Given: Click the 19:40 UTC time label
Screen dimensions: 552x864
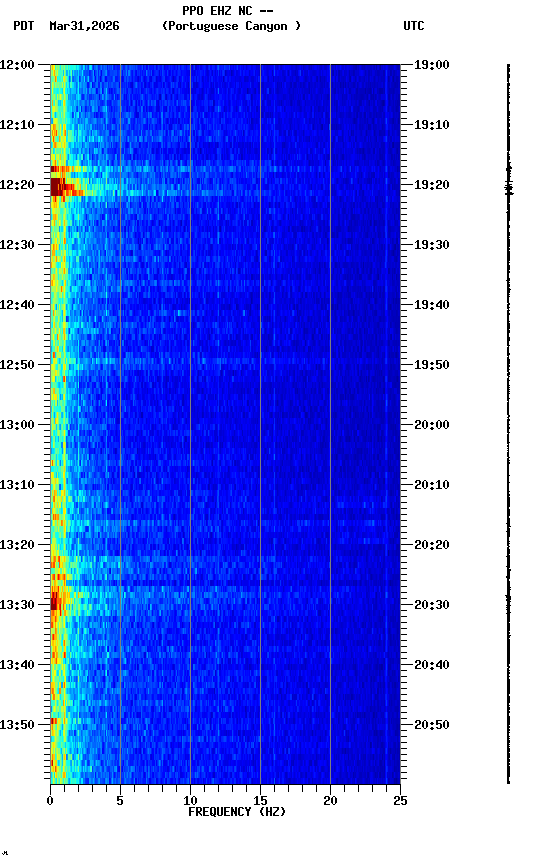Looking at the screenshot, I should click(432, 305).
